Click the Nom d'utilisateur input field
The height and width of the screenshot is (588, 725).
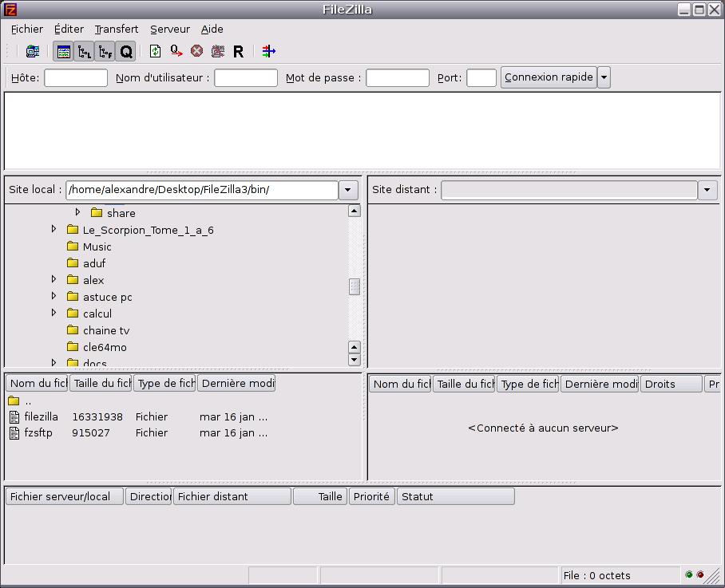click(246, 77)
